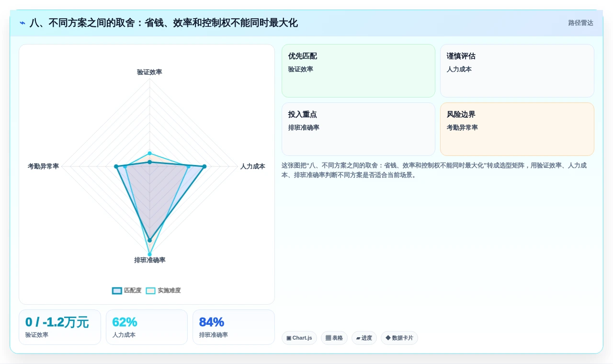Screen dimensions: 613x364
Task: Click the 匹配度 data point on 人力成本 axis
Action: [204, 166]
